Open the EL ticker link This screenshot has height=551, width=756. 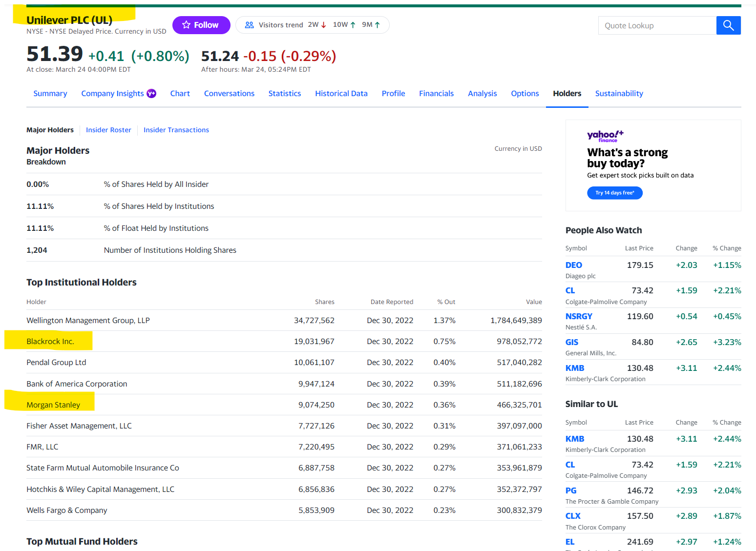pos(570,542)
